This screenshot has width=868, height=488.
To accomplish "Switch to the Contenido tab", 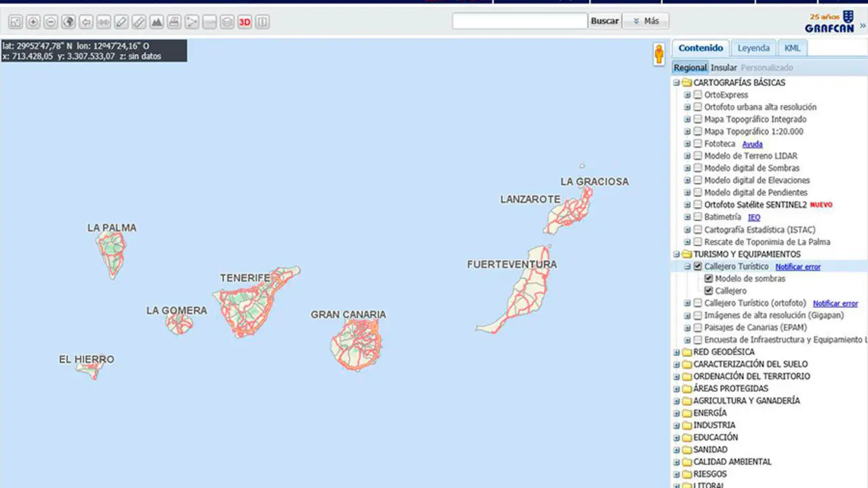I will (701, 48).
